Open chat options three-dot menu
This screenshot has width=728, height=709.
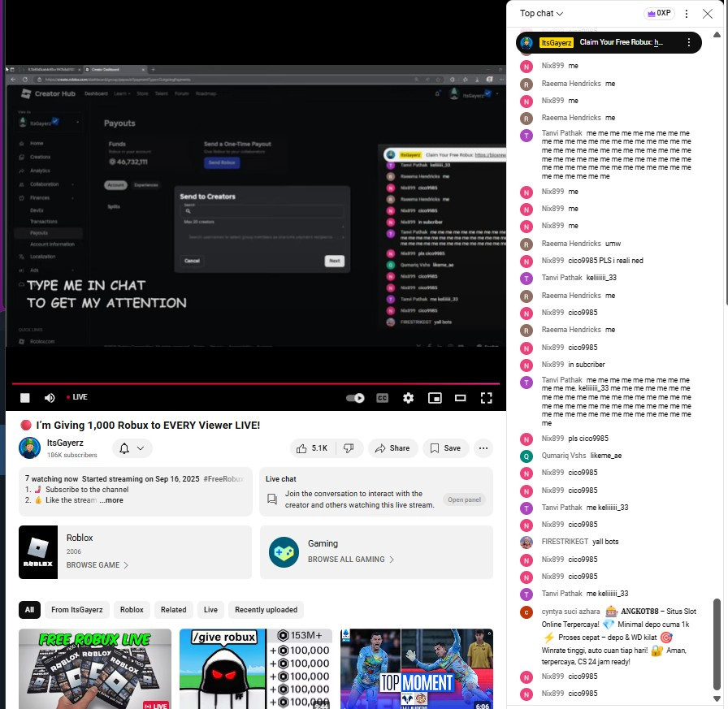[x=687, y=14]
